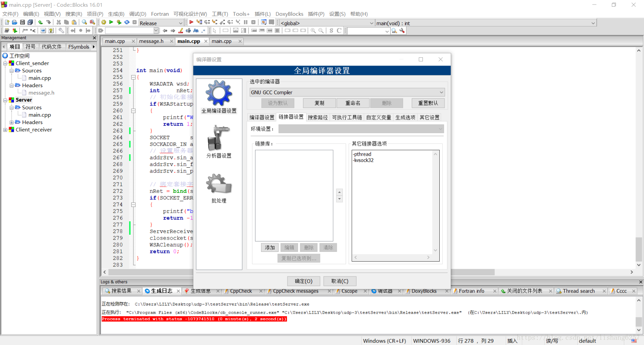Image resolution: width=644 pixels, height=345 pixels.
Task: Click the search icon next to the small combo box
Action: pos(394,31)
